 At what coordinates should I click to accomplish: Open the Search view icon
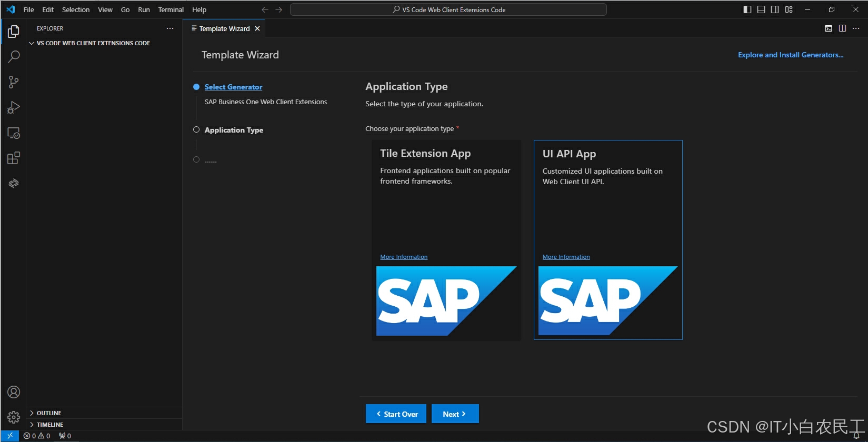[14, 56]
